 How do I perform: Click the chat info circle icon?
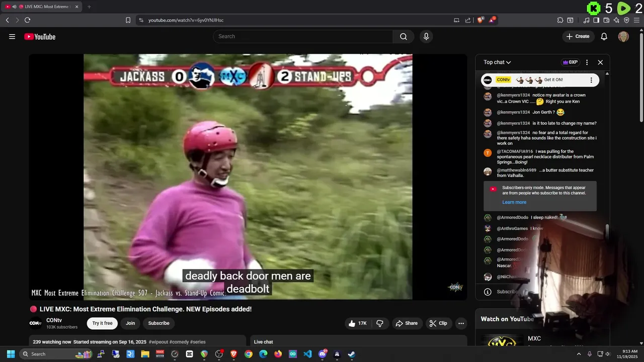pos(488,292)
